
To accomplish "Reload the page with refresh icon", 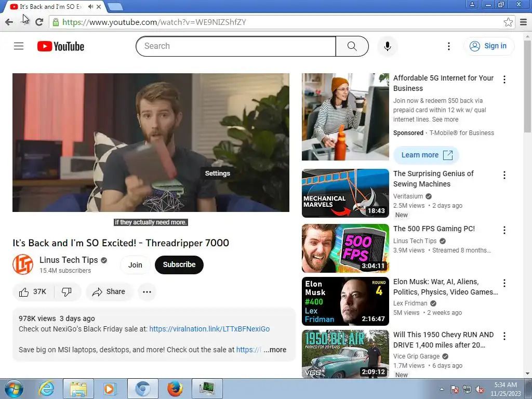I will click(39, 22).
